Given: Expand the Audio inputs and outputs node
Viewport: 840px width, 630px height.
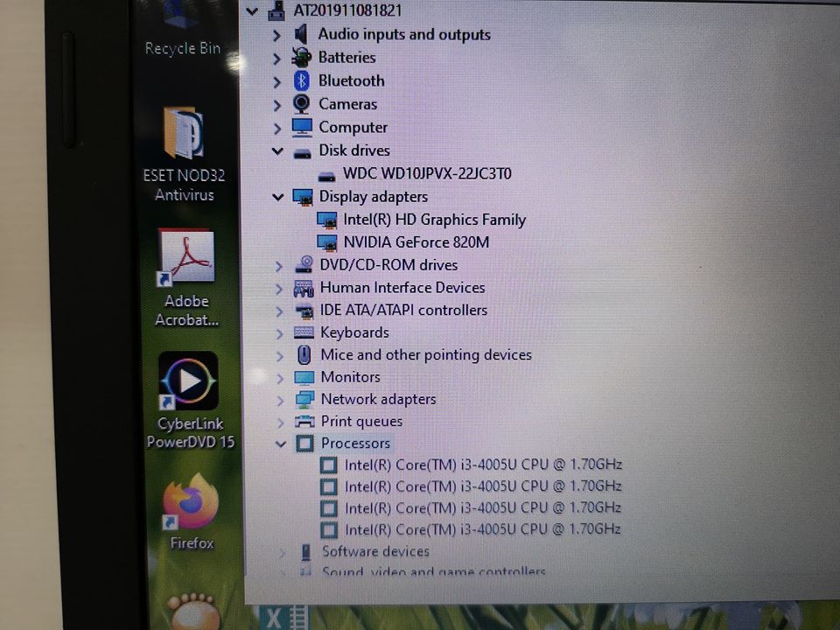Looking at the screenshot, I should (278, 35).
